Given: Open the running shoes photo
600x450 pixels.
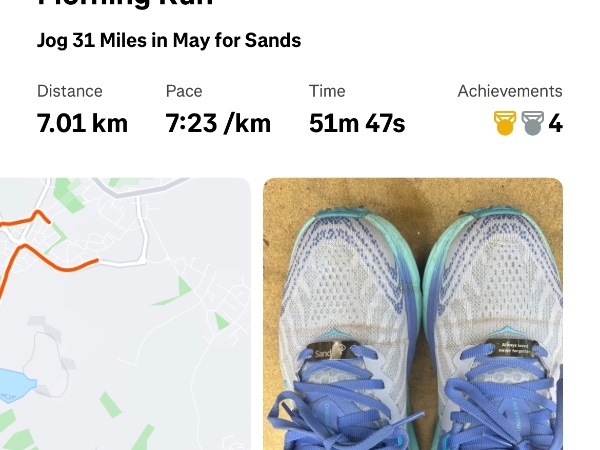Looking at the screenshot, I should [413, 314].
